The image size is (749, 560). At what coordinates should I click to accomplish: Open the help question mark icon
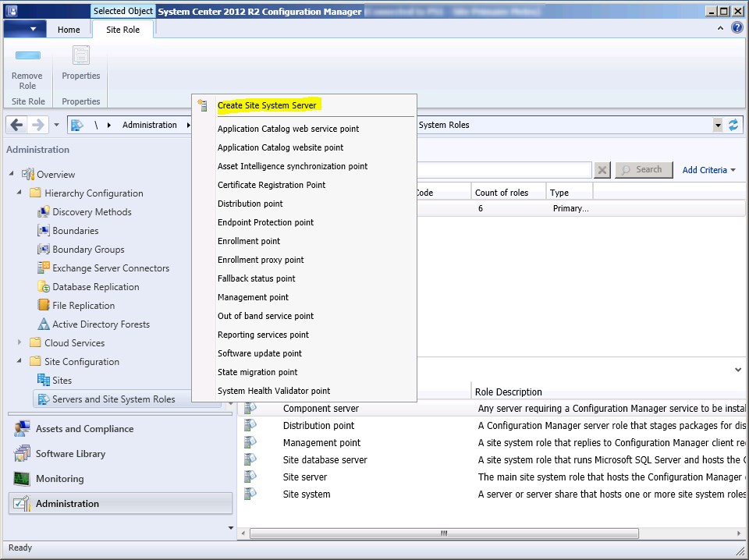click(x=737, y=28)
